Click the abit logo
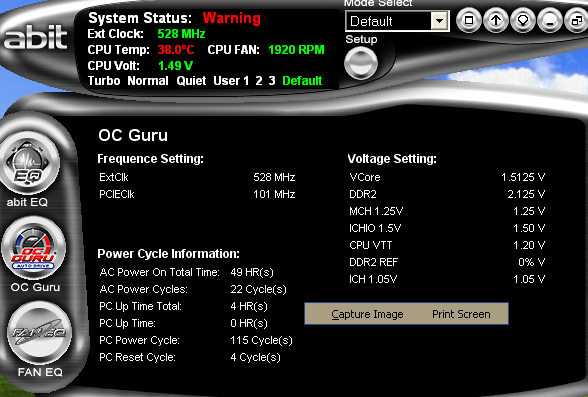Screen dimensions: 588x397 pos(36,37)
